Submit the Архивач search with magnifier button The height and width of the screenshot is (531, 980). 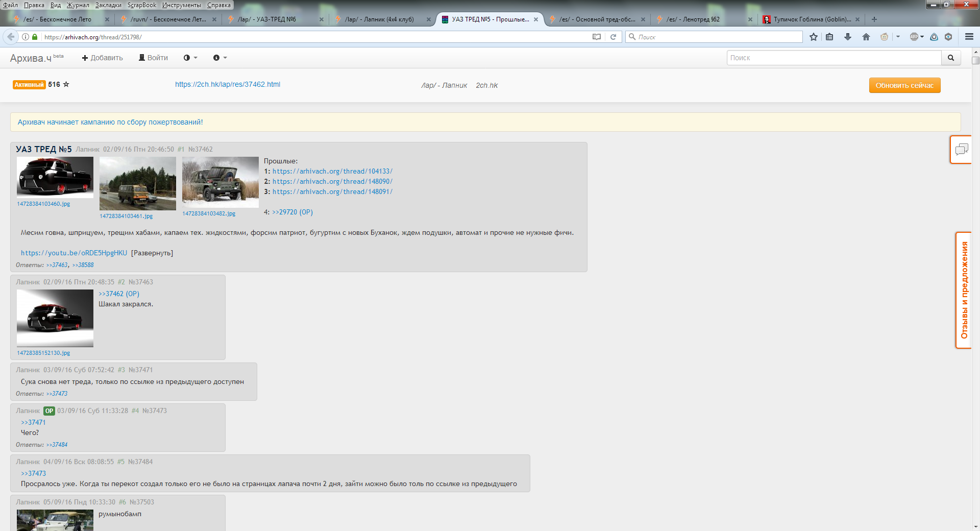coord(951,58)
